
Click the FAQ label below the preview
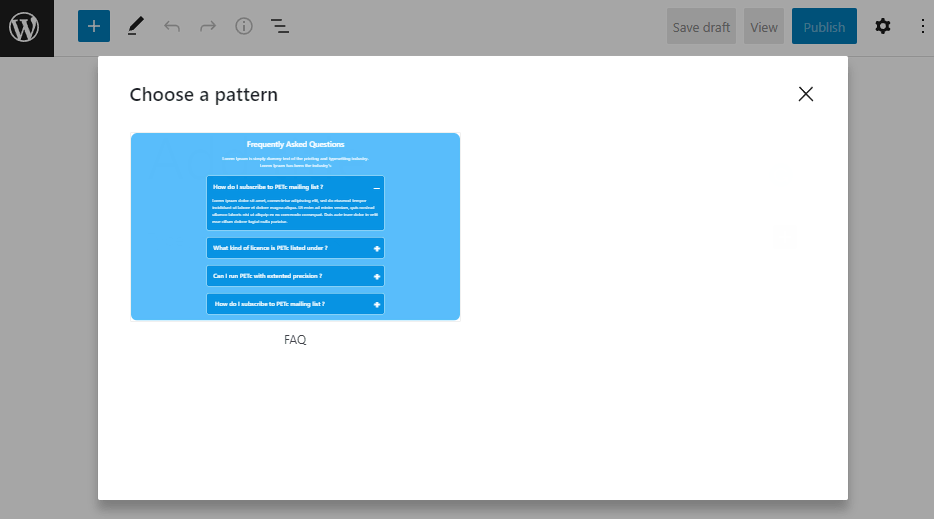coord(295,340)
